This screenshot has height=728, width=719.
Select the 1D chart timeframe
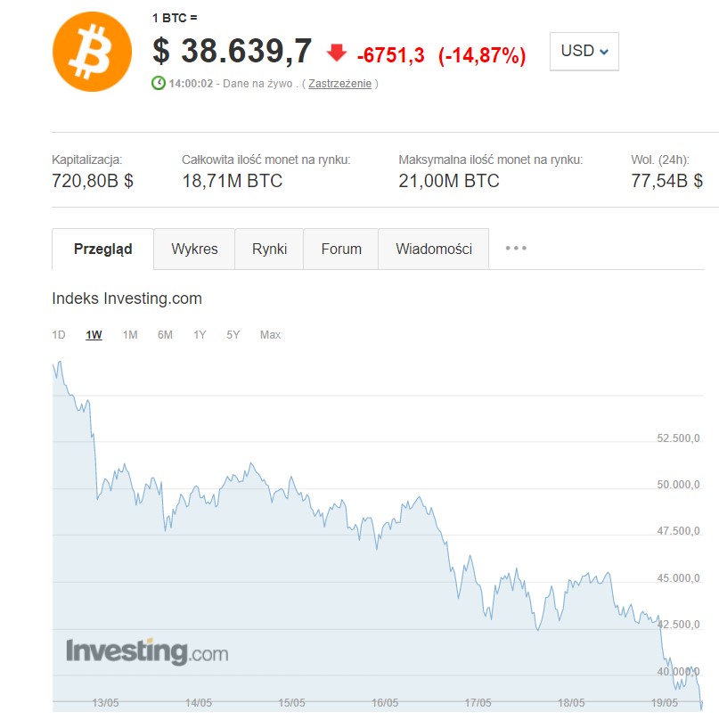59,335
